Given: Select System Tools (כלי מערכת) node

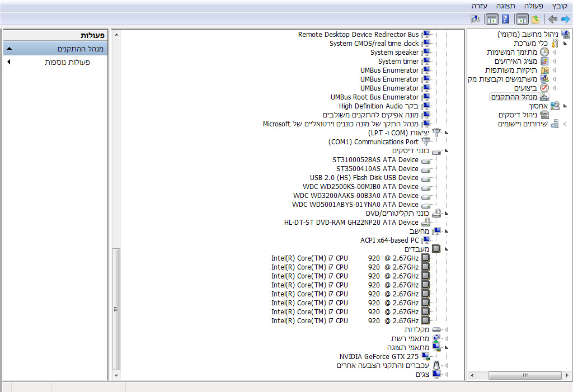Looking at the screenshot, I should pos(530,44).
